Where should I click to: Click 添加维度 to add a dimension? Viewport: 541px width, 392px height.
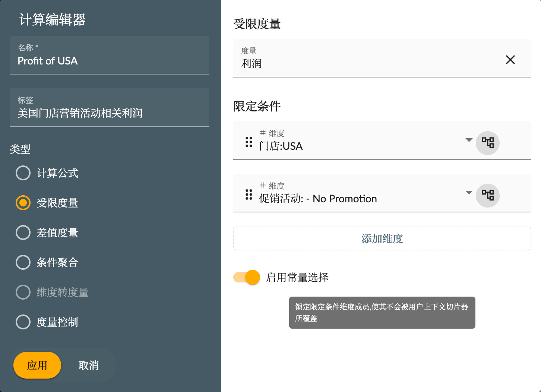pyautogui.click(x=382, y=238)
